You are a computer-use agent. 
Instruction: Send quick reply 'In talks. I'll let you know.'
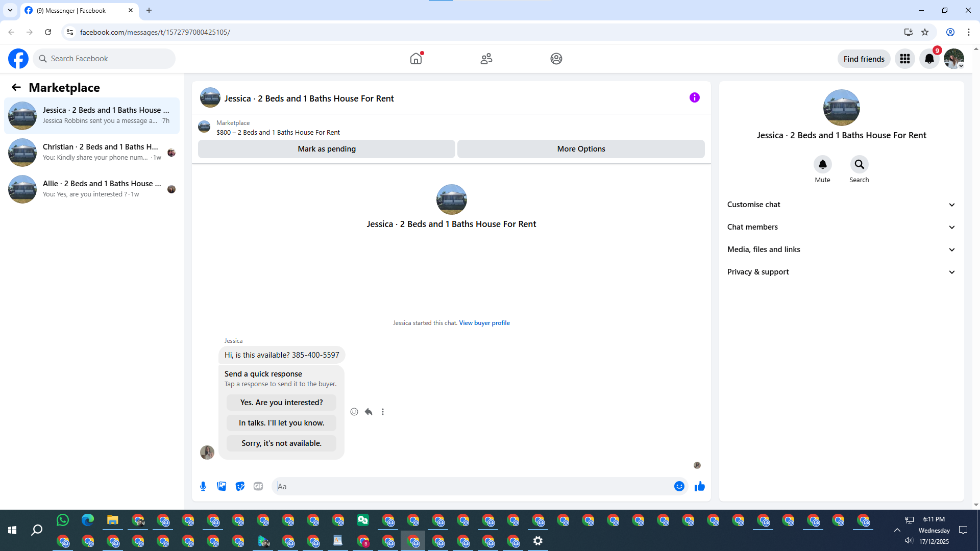click(x=281, y=423)
